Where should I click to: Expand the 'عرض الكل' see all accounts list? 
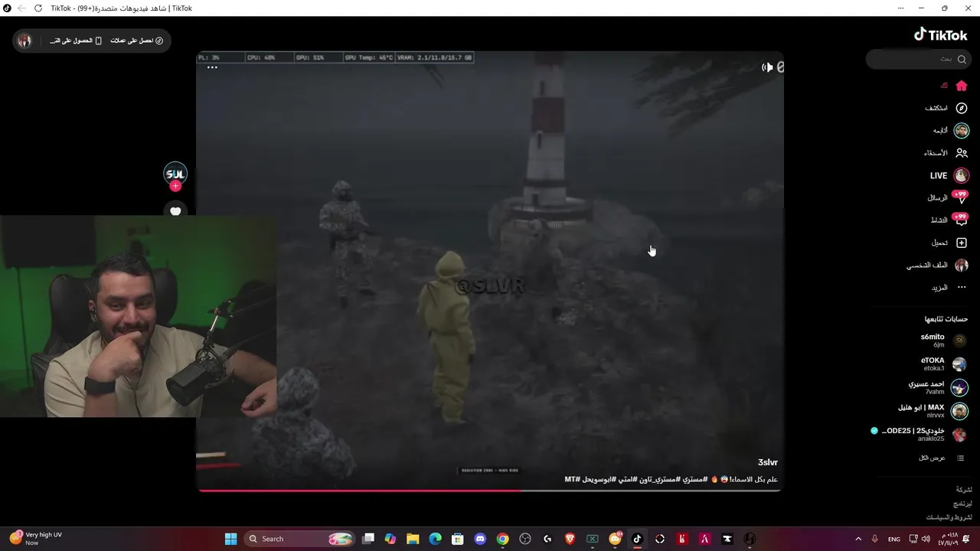942,458
